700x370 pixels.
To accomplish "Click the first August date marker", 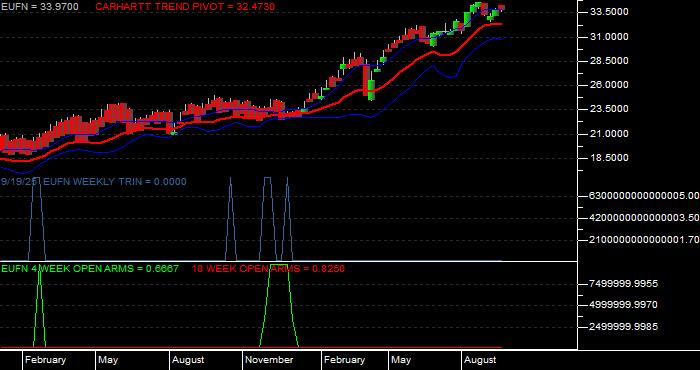I will [188, 360].
